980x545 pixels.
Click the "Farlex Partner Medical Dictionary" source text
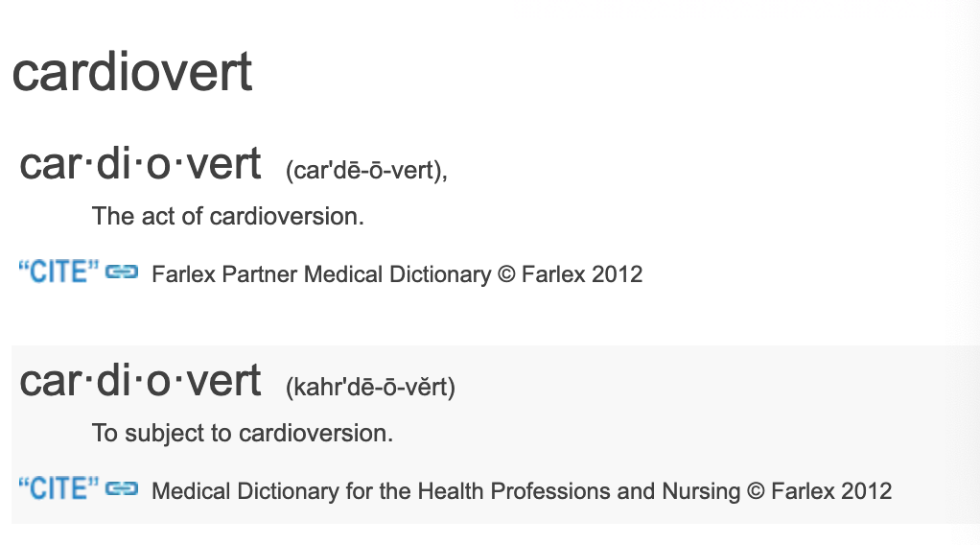pyautogui.click(x=320, y=274)
